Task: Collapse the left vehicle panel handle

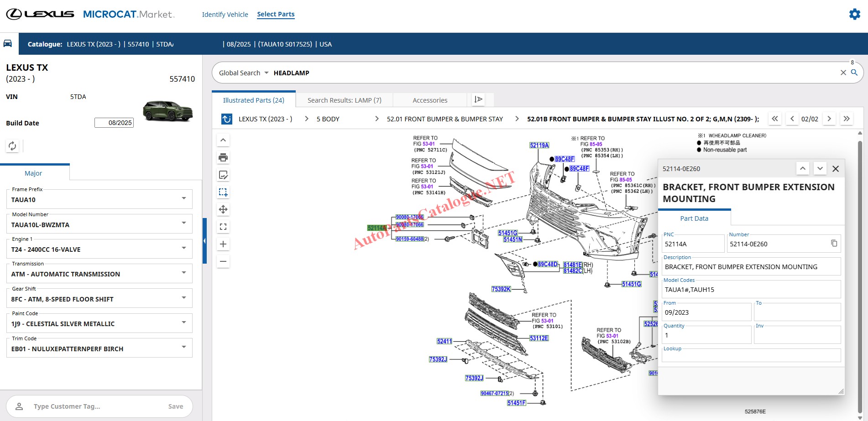Action: click(204, 241)
